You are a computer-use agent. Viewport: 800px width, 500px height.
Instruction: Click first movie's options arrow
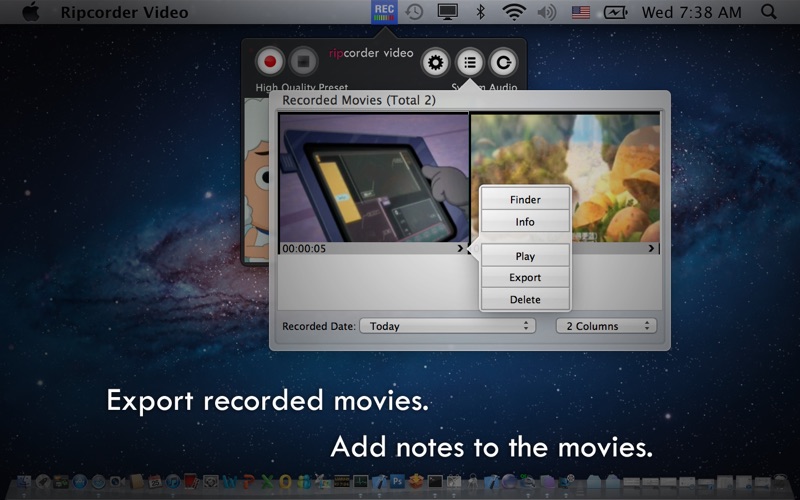click(461, 248)
